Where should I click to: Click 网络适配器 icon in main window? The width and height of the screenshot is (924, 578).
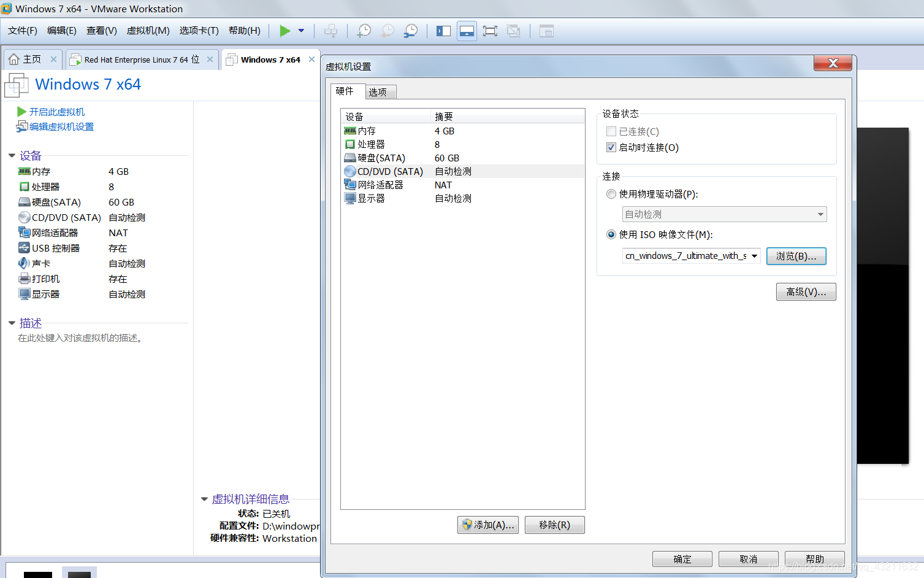[x=24, y=233]
